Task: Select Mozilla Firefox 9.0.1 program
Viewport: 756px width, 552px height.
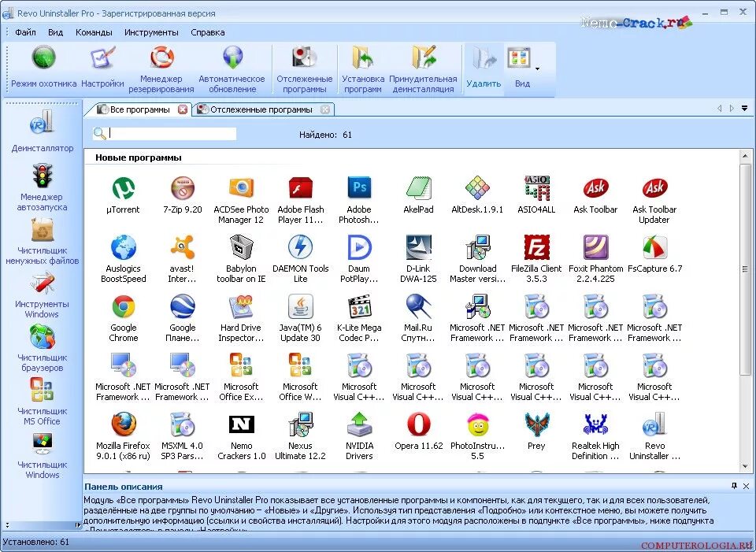Action: 123,436
